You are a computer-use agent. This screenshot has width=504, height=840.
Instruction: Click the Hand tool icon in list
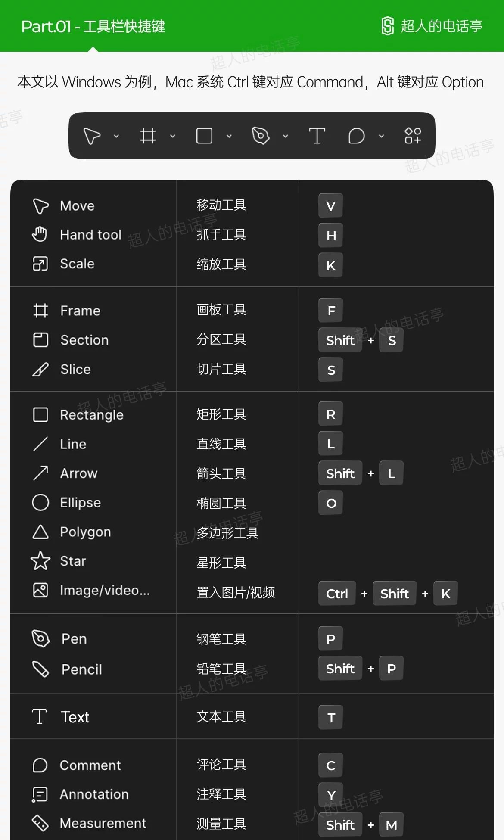click(x=40, y=234)
